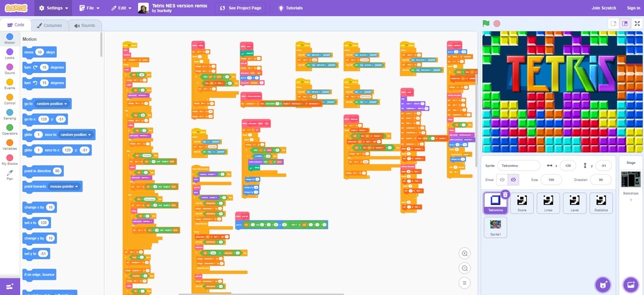Select the Operators block category
644x295 pixels.
coord(10,129)
